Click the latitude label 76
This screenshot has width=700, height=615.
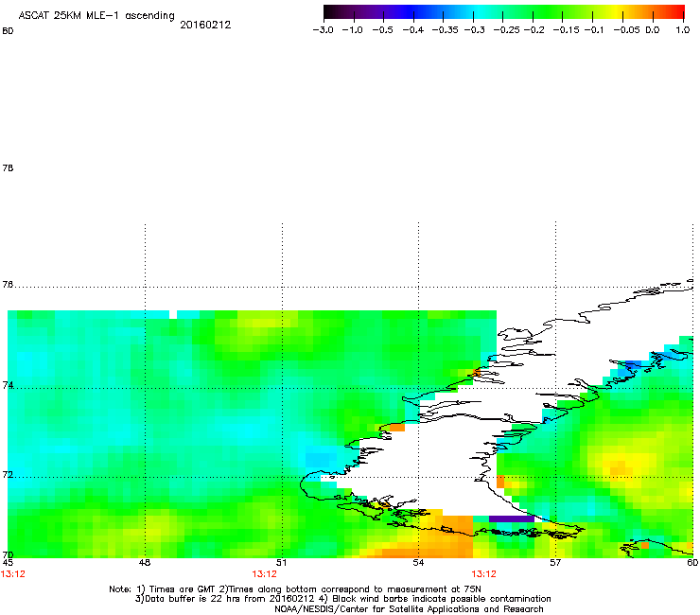(x=8, y=285)
